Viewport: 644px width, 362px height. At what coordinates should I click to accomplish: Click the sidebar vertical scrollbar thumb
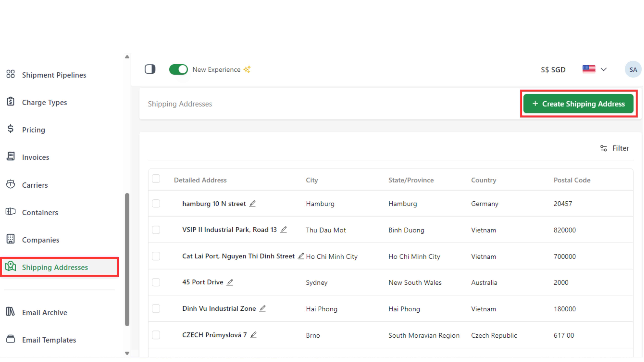click(x=127, y=260)
